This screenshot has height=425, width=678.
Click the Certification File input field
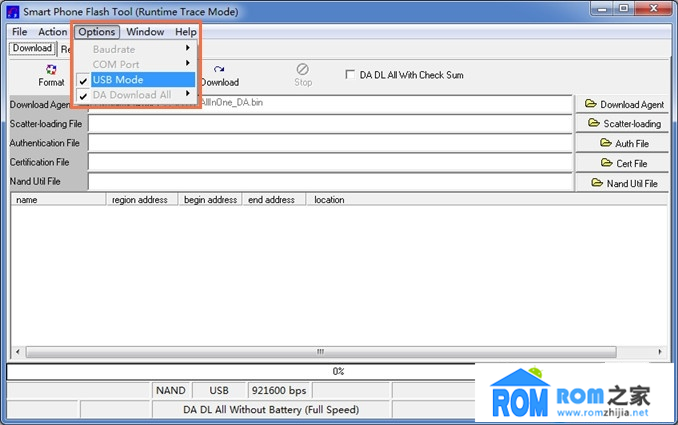(330, 163)
